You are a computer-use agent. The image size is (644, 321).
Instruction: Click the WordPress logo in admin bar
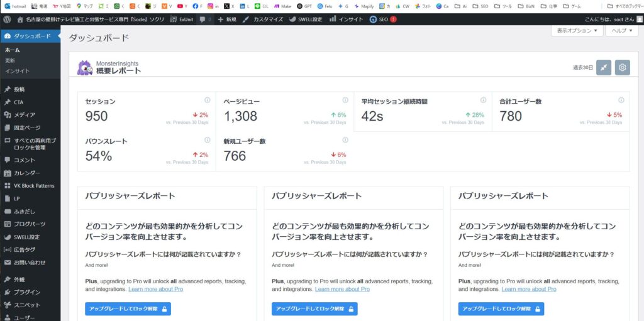click(x=7, y=19)
